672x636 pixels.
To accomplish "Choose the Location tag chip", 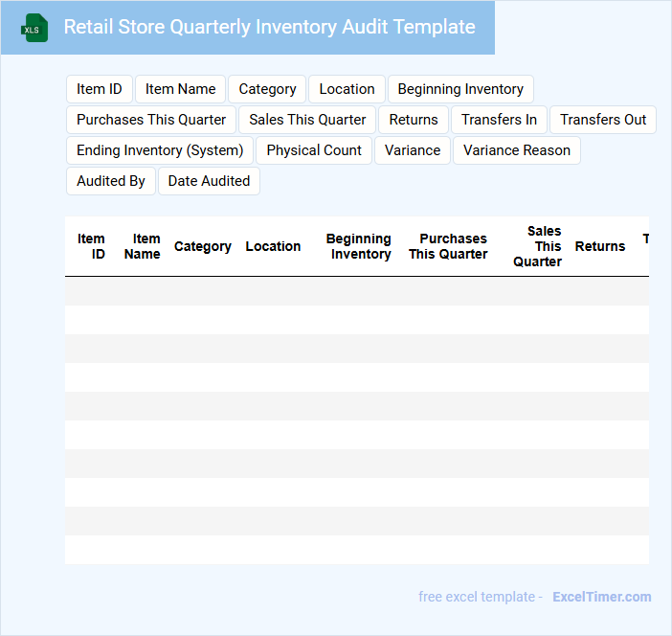I will [347, 89].
